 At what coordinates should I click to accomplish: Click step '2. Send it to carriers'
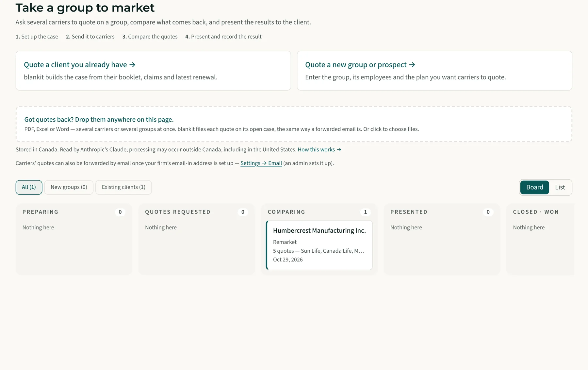click(90, 37)
